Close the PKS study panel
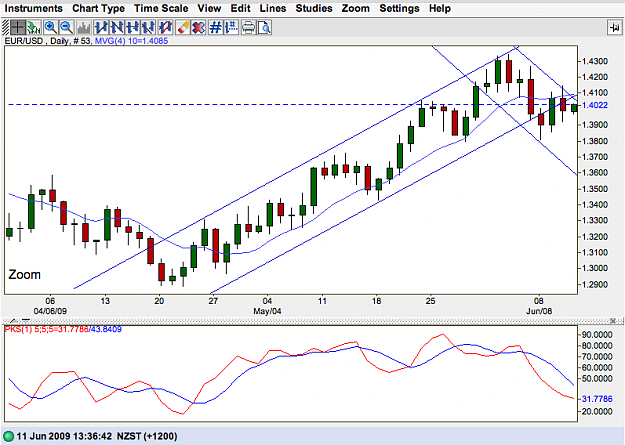 pos(613,321)
